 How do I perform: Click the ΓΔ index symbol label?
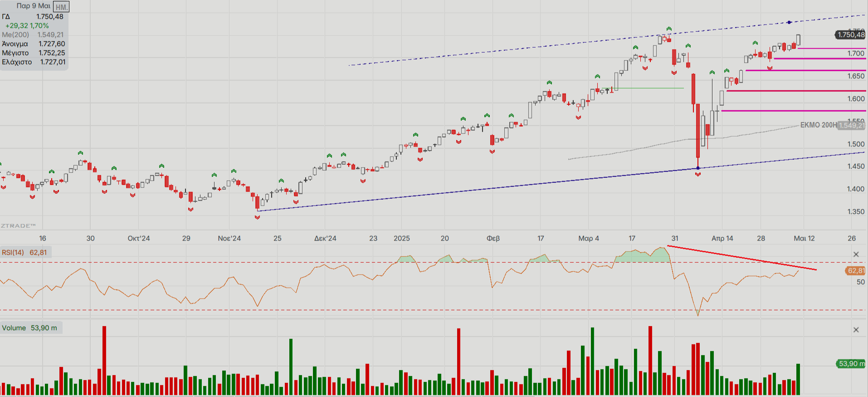[x=6, y=16]
